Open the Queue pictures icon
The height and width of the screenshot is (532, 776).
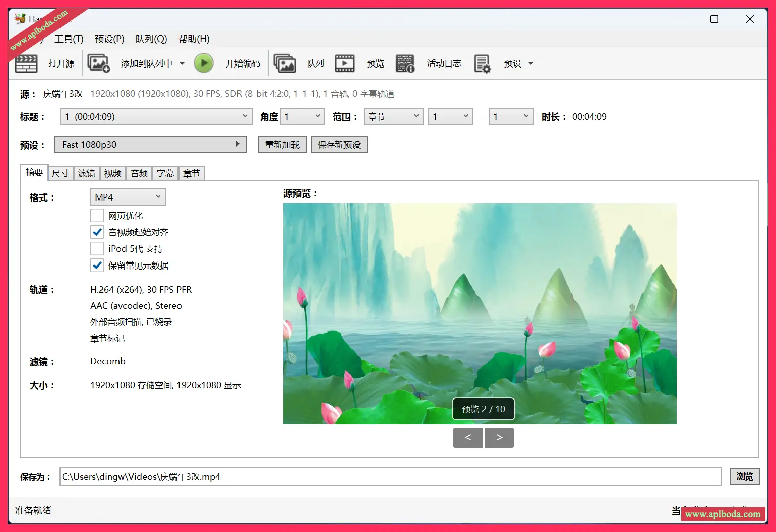(284, 63)
